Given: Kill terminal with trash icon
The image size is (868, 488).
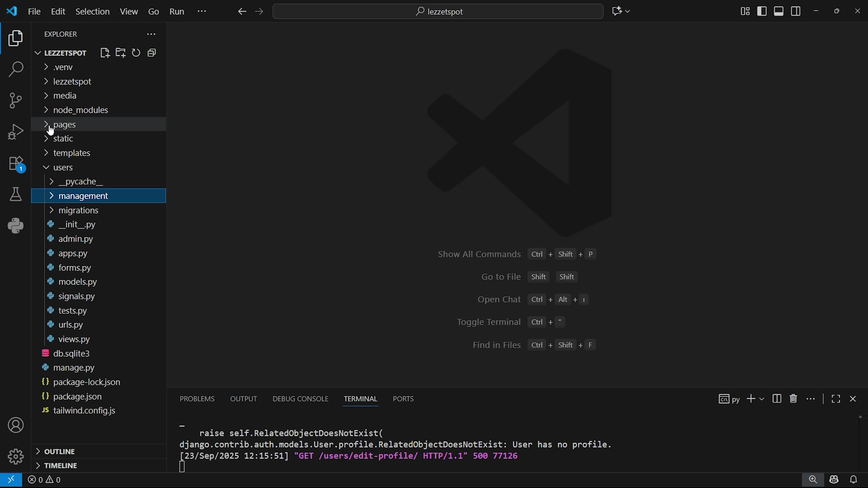Looking at the screenshot, I should (x=793, y=399).
